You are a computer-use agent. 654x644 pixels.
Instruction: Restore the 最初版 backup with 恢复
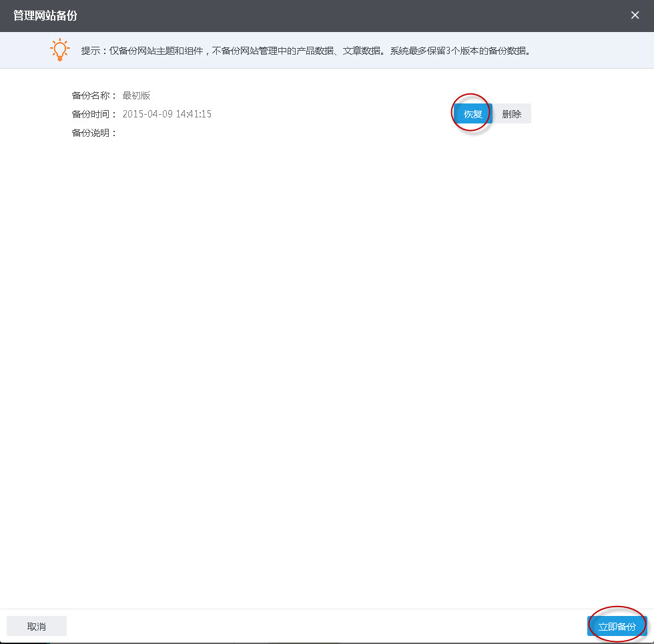[x=472, y=113]
